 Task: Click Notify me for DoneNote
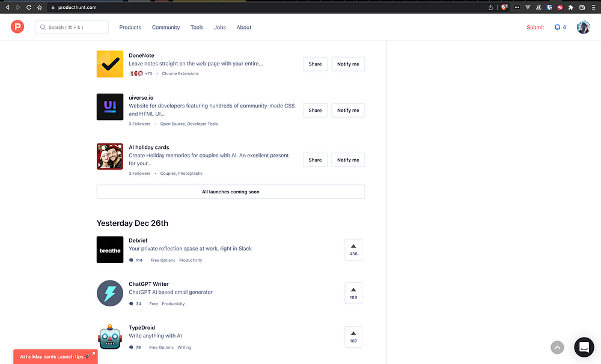point(348,64)
